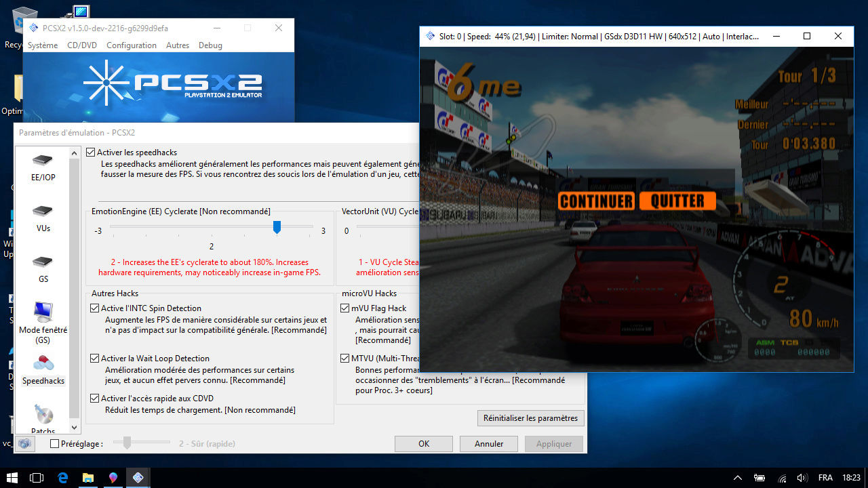Select QUITTER in the game pause menu
Image resolution: width=868 pixels, height=488 pixels.
677,201
